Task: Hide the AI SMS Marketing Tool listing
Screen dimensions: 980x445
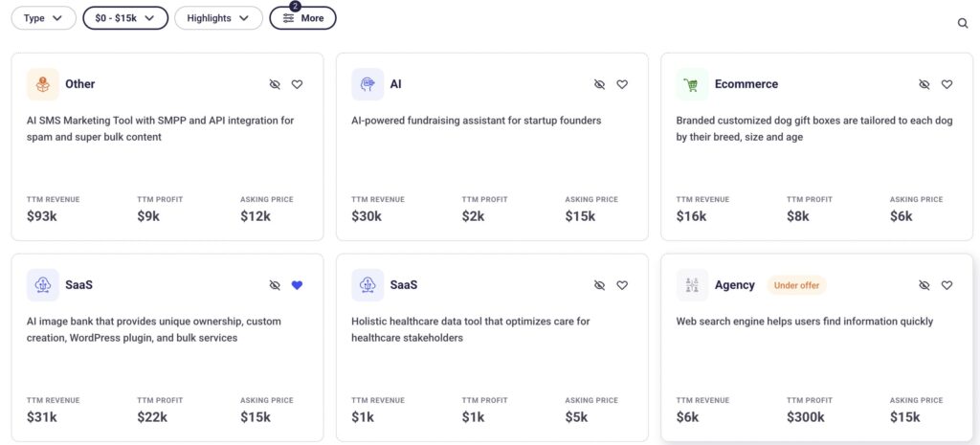Action: [275, 84]
